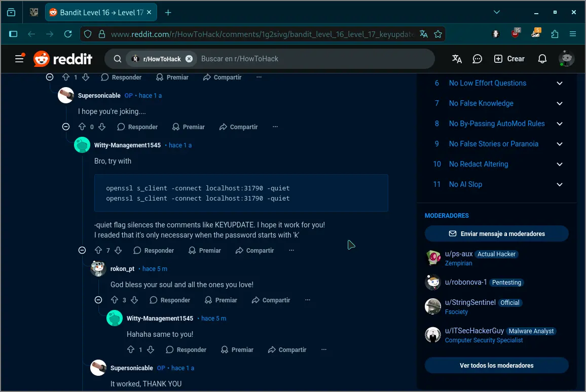Open Reddit chat icon in header
The height and width of the screenshot is (392, 586).
pos(477,59)
